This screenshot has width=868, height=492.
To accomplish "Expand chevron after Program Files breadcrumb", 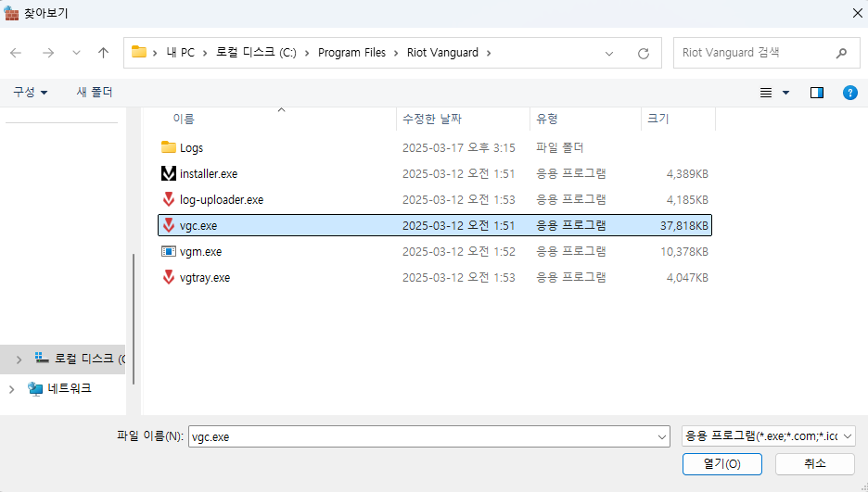I will click(x=396, y=53).
